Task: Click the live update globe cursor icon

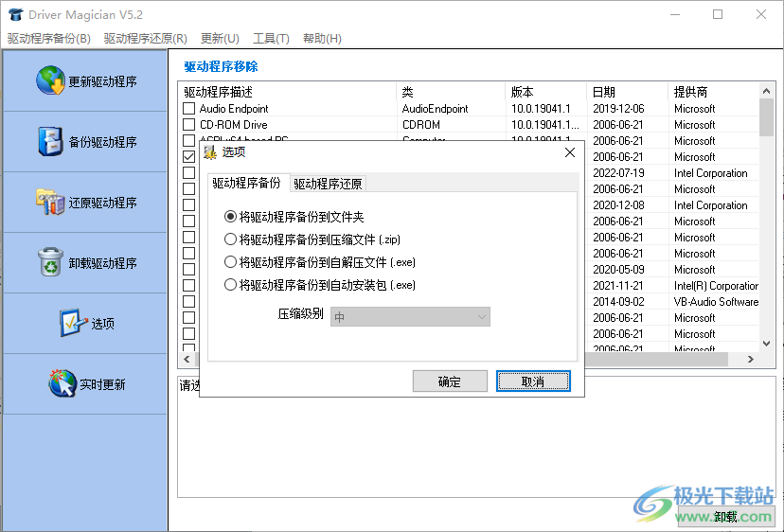Action: [62, 383]
